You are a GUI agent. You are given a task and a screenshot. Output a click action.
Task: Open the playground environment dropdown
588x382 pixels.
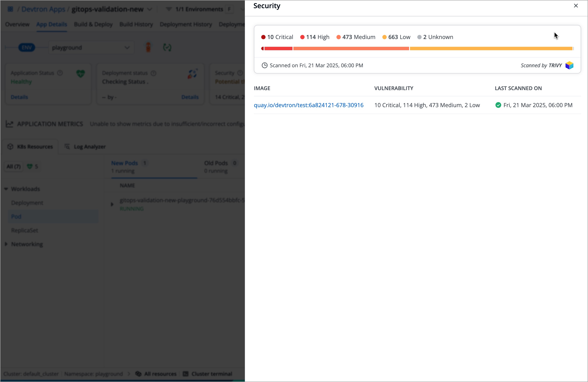tap(91, 47)
